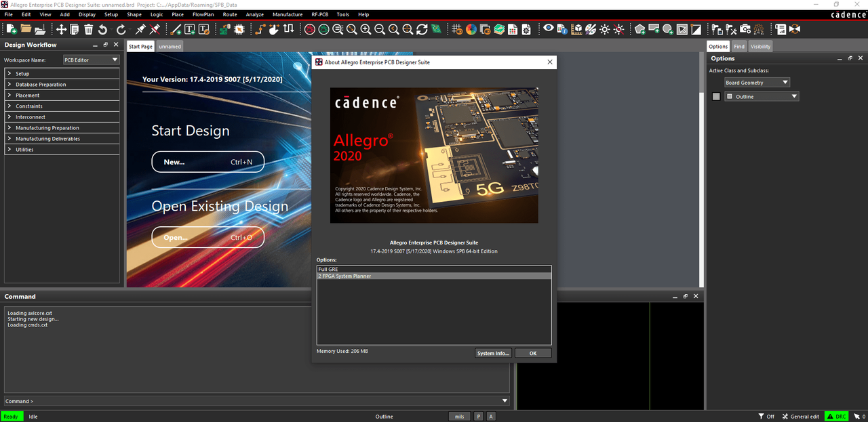Toggle the Grid display icon
The image size is (868, 422).
[x=457, y=29]
